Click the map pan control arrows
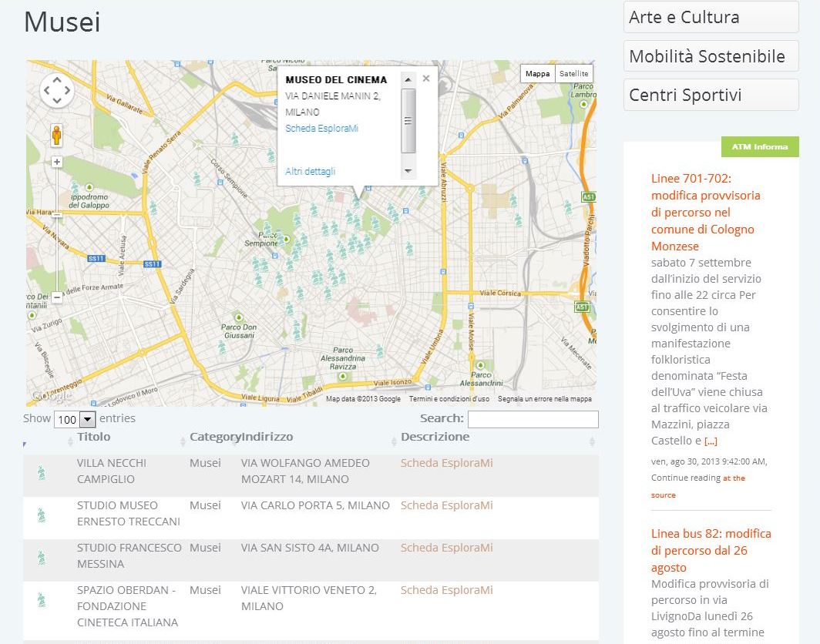The width and height of the screenshot is (820, 644). click(x=56, y=90)
